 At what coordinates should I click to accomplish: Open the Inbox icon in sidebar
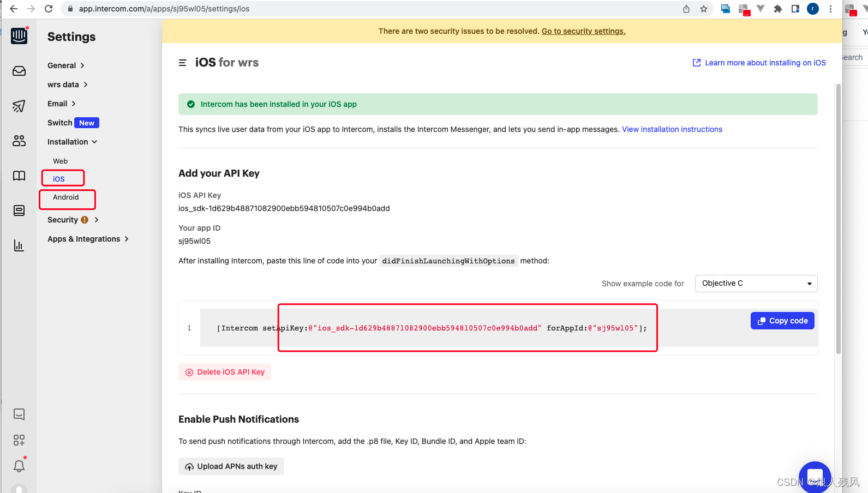pos(19,71)
